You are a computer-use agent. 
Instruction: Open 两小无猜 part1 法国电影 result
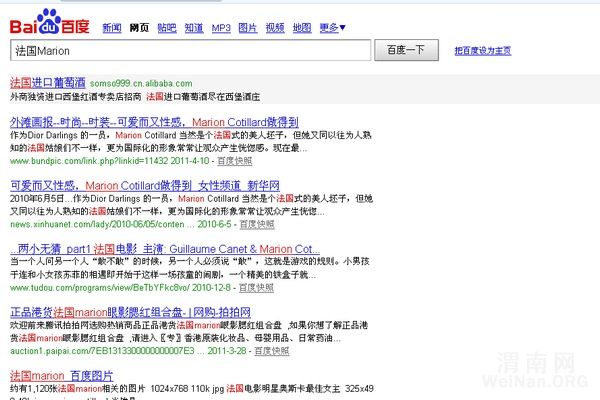(165, 249)
